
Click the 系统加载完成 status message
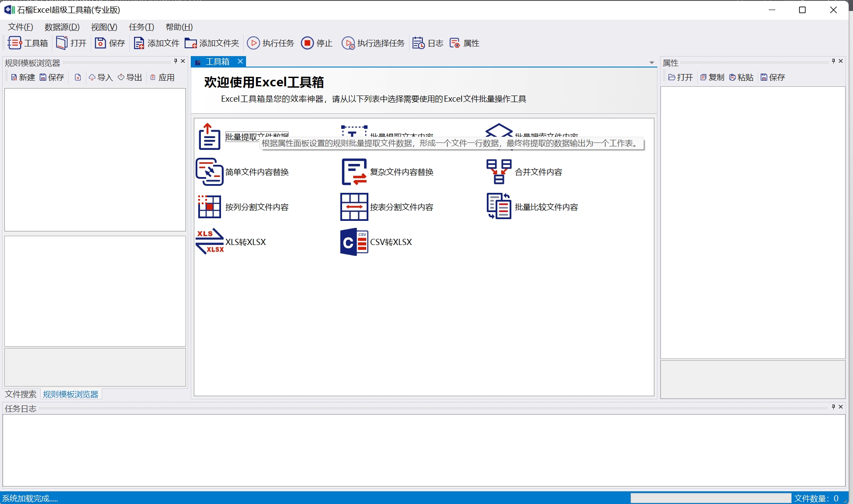tap(30, 498)
